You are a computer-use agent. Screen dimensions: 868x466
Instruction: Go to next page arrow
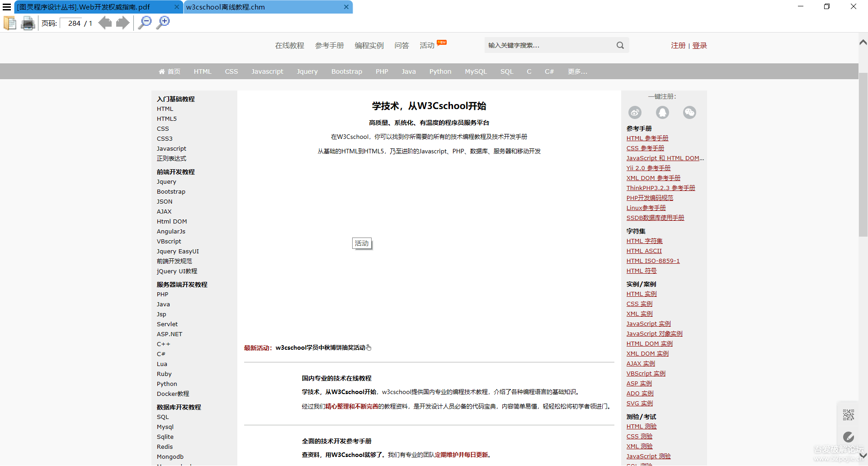pyautogui.click(x=123, y=23)
